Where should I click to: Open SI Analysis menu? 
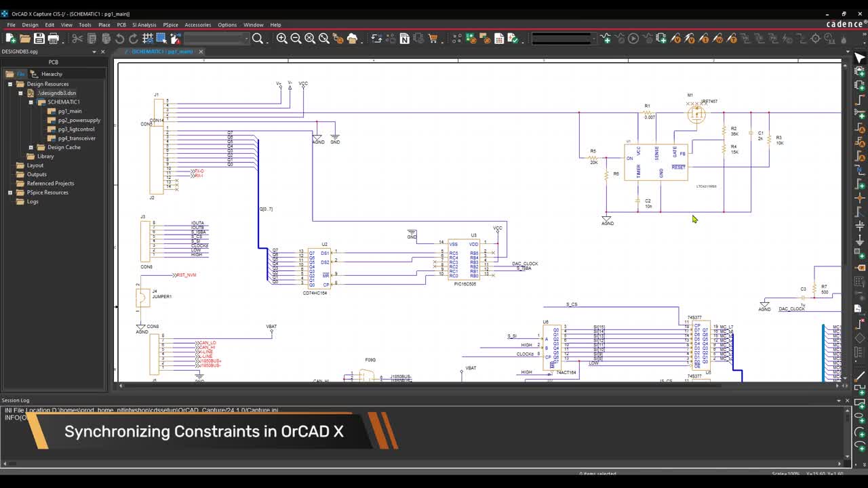[x=144, y=24]
